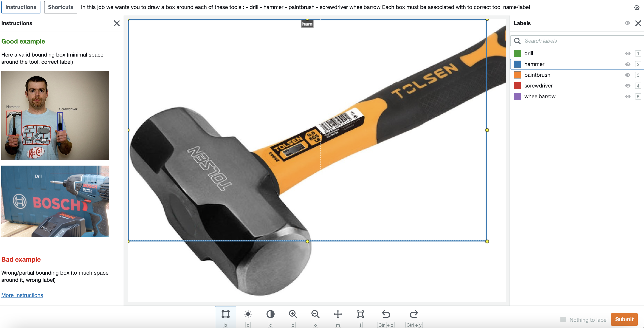Toggle visibility of hammer label

click(628, 64)
